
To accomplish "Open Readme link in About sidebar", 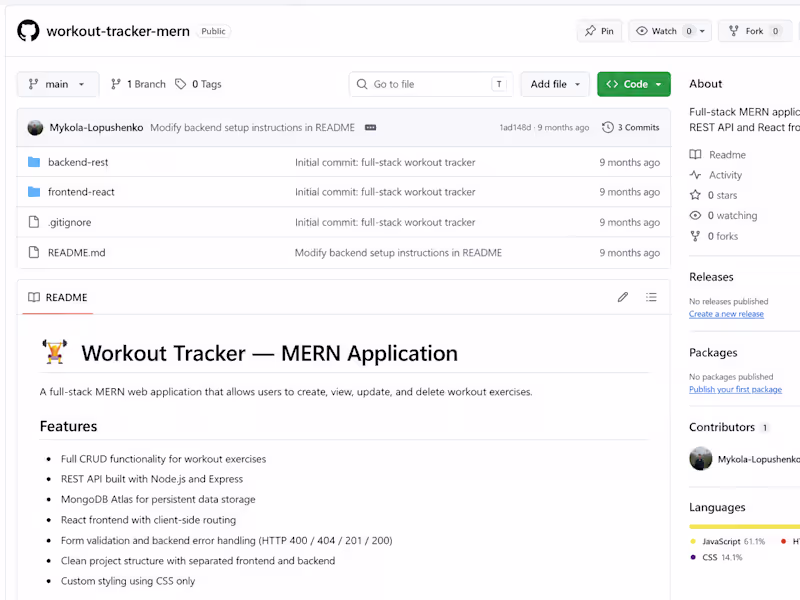I will pos(727,155).
